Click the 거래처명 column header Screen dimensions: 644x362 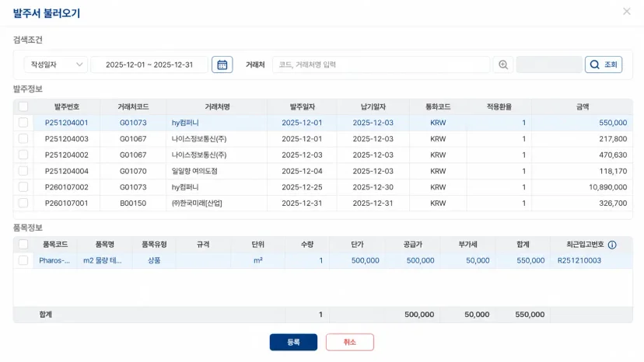coord(217,106)
